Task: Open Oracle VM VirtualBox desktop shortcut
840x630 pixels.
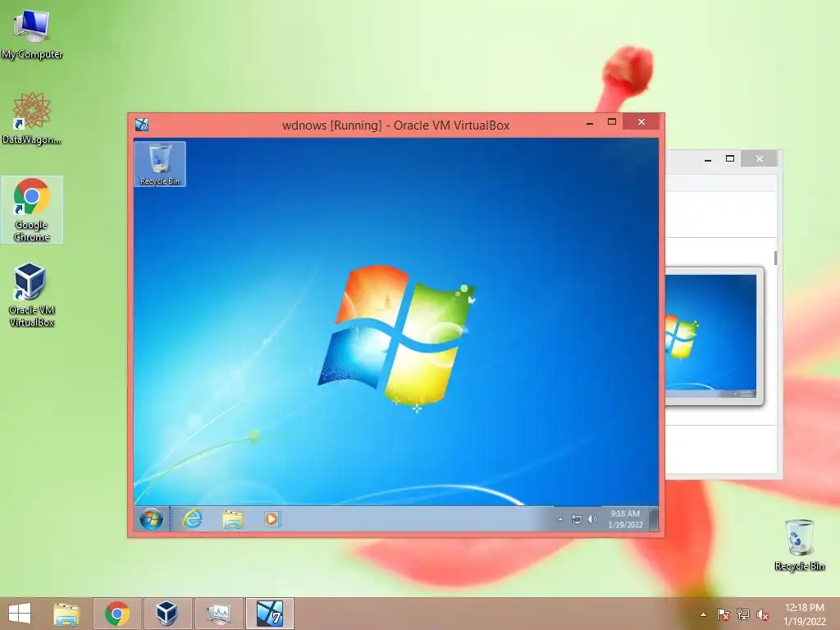Action: 32,294
